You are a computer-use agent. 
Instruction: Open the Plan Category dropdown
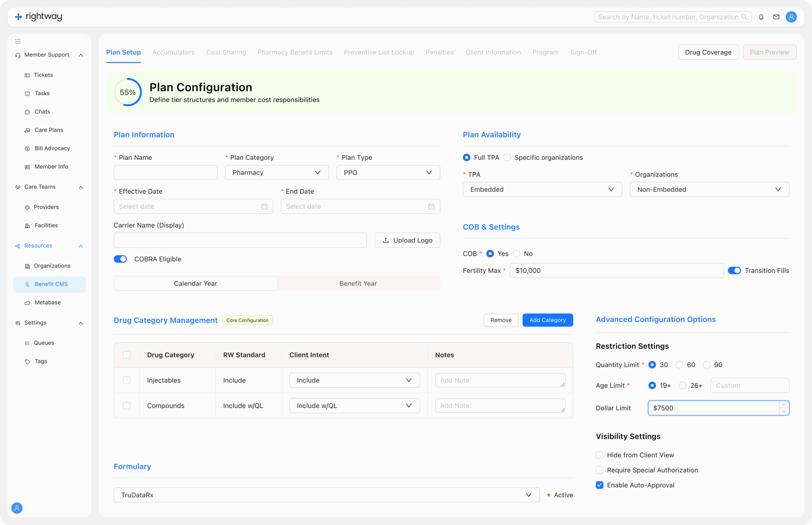(277, 173)
